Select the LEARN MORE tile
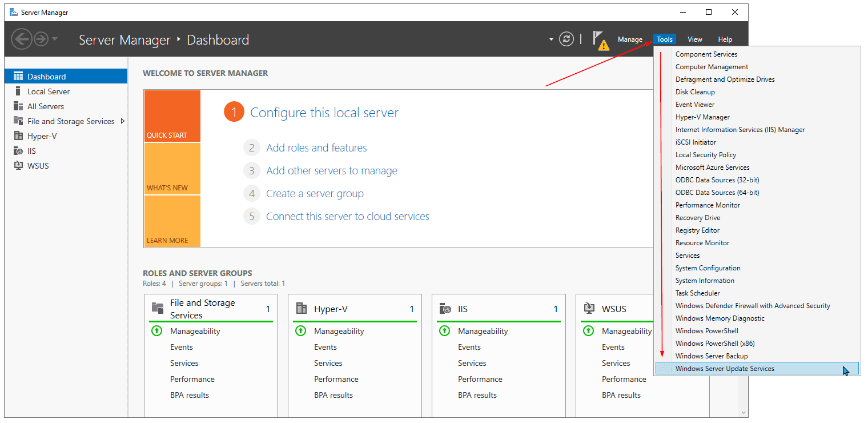Image resolution: width=868 pixels, height=423 pixels. click(172, 221)
